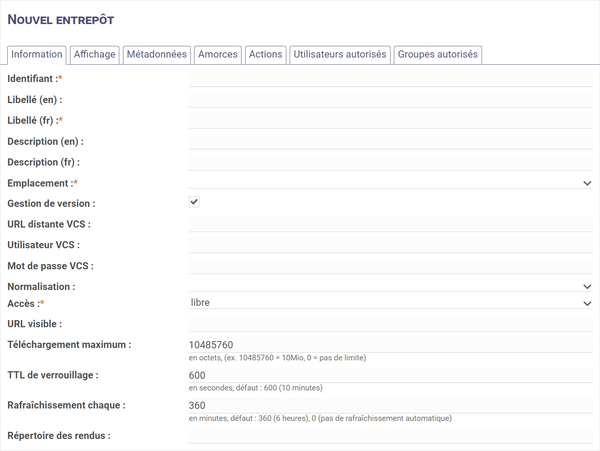Viewport: 600px width, 451px height.
Task: Expand the Emplacement dropdown
Action: coord(391,182)
